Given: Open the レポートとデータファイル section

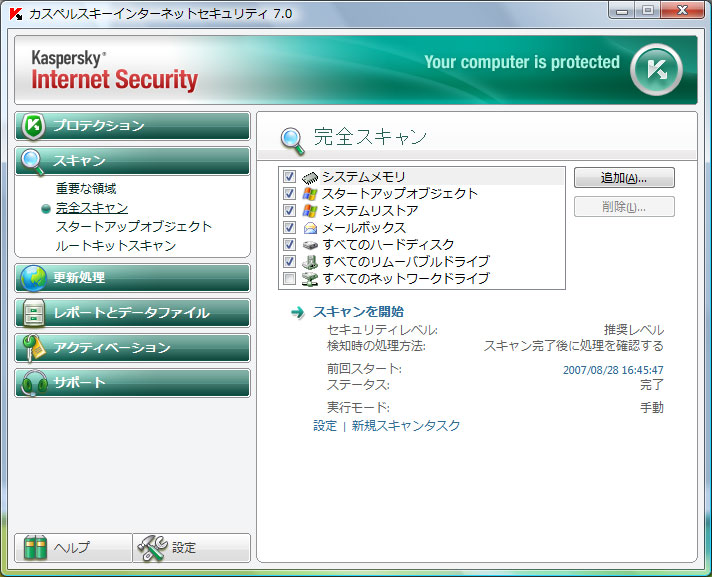Looking at the screenshot, I should tap(133, 313).
